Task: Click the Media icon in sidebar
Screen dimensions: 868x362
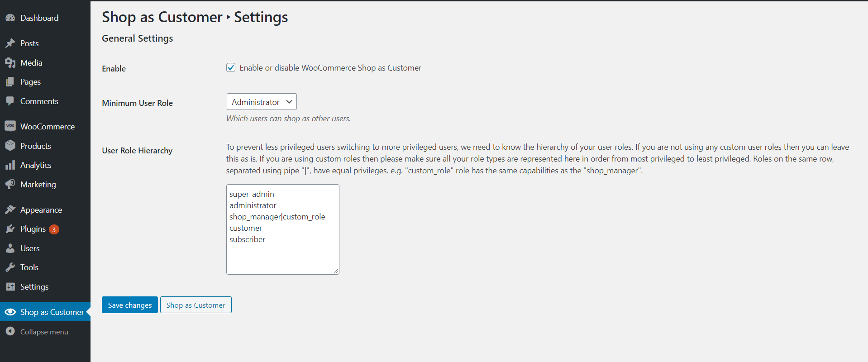Action: pyautogui.click(x=10, y=63)
